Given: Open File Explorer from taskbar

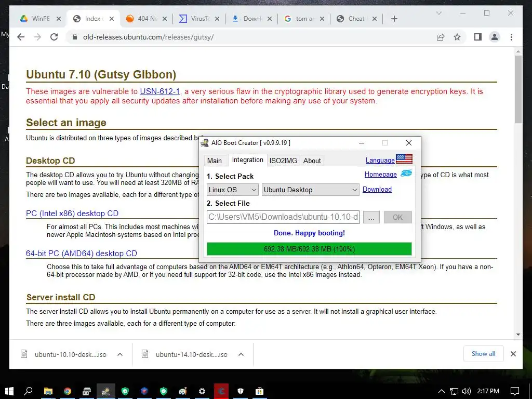Looking at the screenshot, I should point(48,391).
